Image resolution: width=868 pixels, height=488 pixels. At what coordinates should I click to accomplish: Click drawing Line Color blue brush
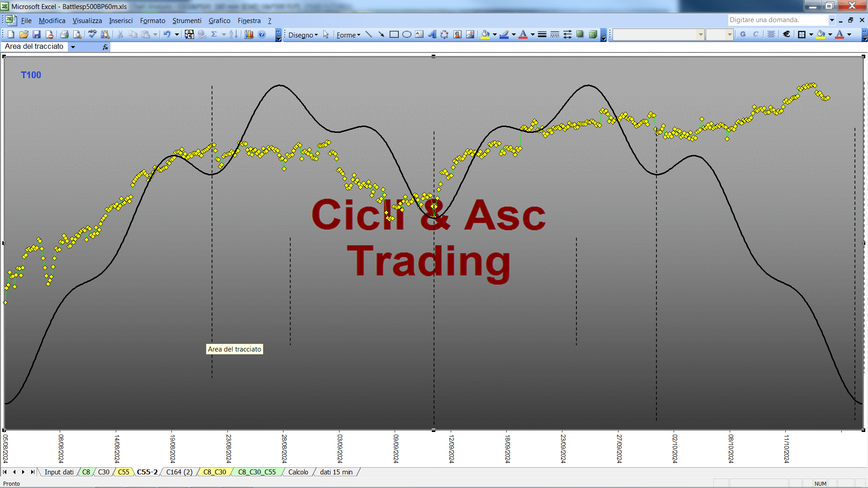point(505,35)
